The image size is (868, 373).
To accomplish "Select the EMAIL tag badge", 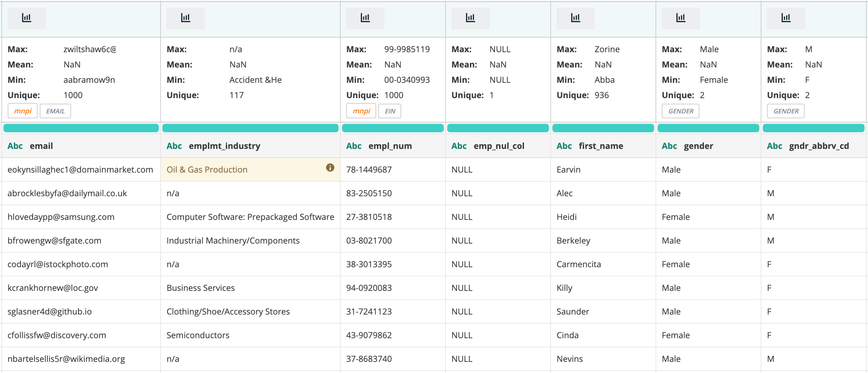I will [55, 111].
